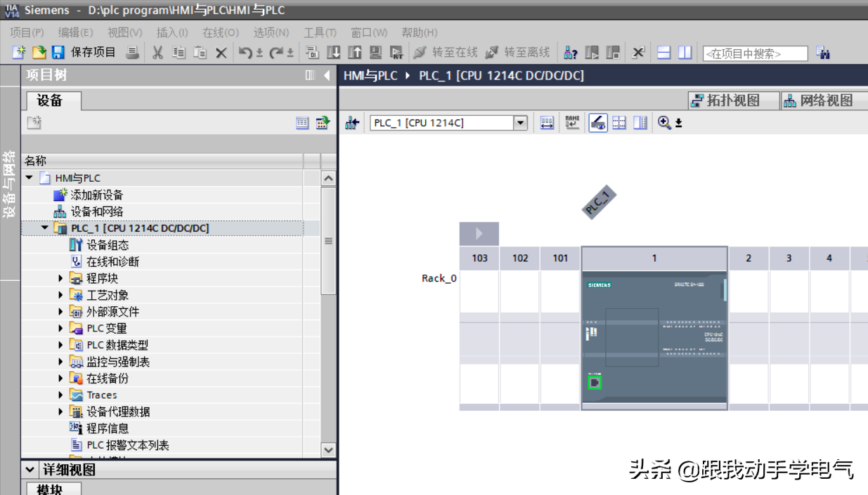868x495 pixels.
Task: Click the accessible devices icon
Action: point(571,53)
